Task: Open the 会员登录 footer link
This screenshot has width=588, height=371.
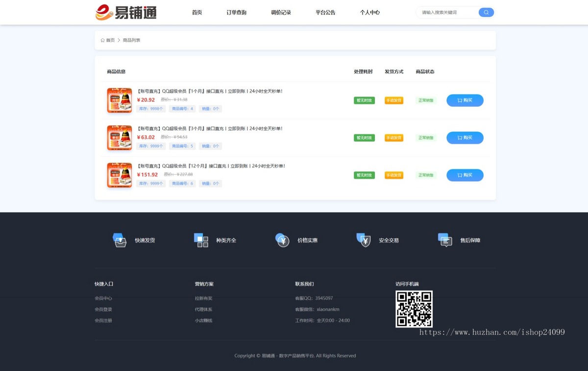Action: (x=103, y=309)
